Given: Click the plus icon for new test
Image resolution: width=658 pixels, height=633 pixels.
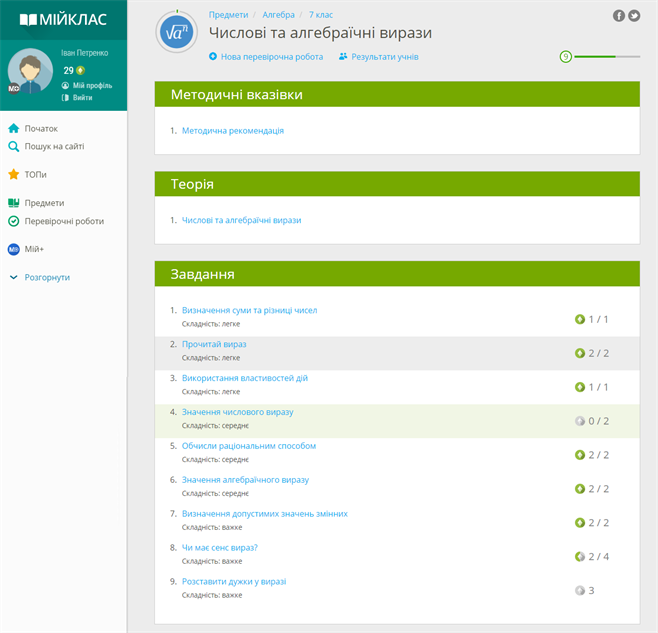Looking at the screenshot, I should [x=213, y=56].
